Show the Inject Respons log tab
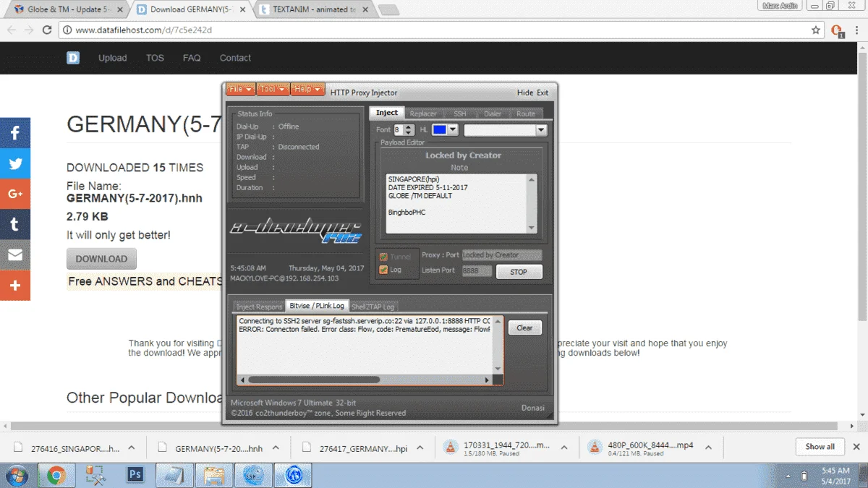Image resolution: width=868 pixels, height=488 pixels. click(260, 307)
